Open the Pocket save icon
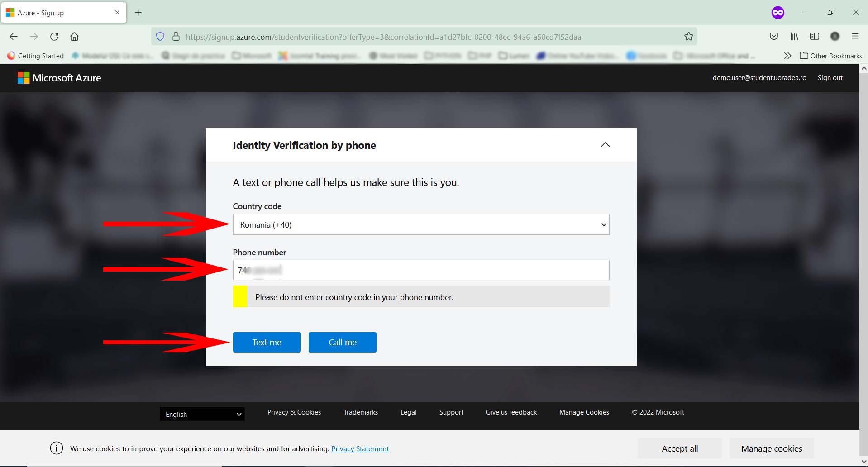The image size is (868, 467). pyautogui.click(x=774, y=37)
